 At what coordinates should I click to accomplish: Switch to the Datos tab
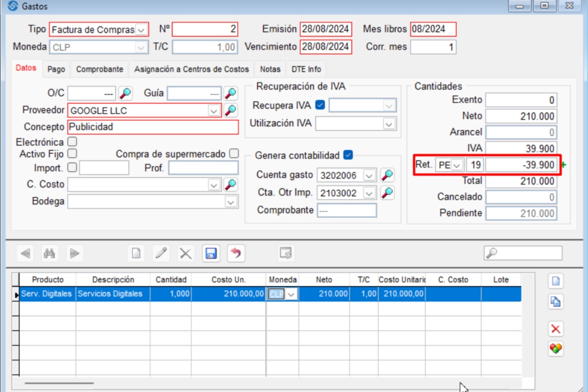pyautogui.click(x=26, y=69)
